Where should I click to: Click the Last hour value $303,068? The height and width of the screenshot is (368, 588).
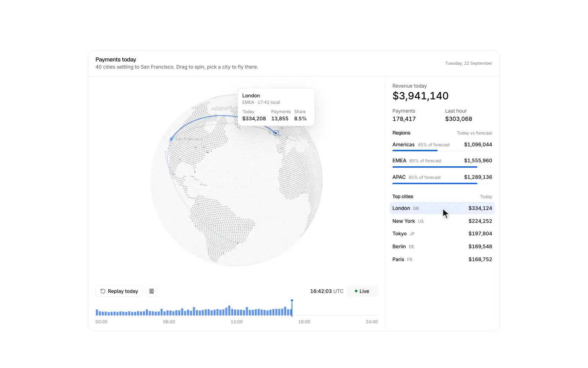pos(459,119)
